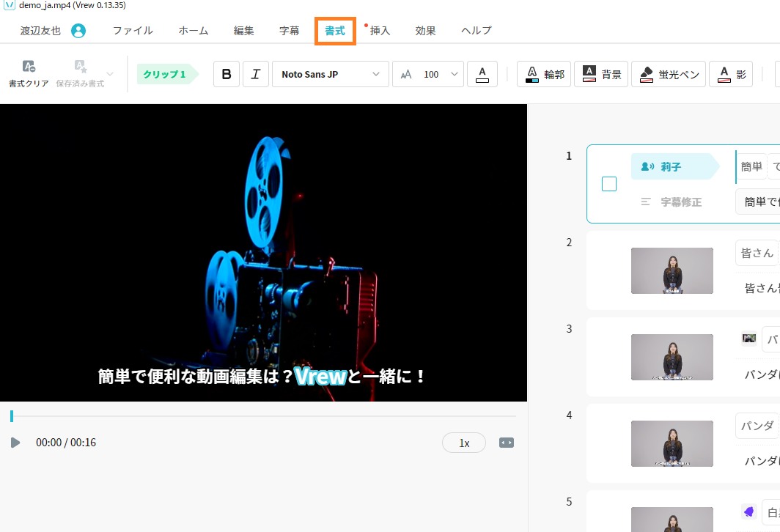Image resolution: width=780 pixels, height=532 pixels.
Task: Select the word 皆さん in clip 2
Action: pos(757,253)
